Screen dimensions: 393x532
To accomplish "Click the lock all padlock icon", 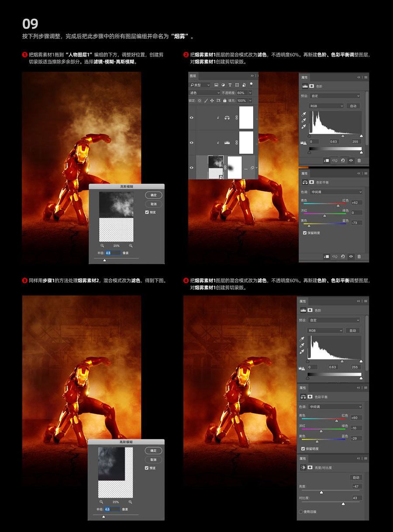I will pyautogui.click(x=224, y=100).
